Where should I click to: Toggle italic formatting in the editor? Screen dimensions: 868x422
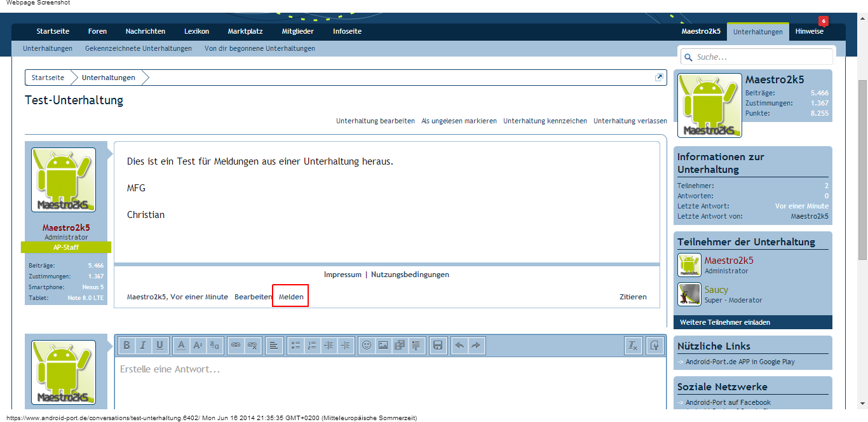[x=143, y=345]
